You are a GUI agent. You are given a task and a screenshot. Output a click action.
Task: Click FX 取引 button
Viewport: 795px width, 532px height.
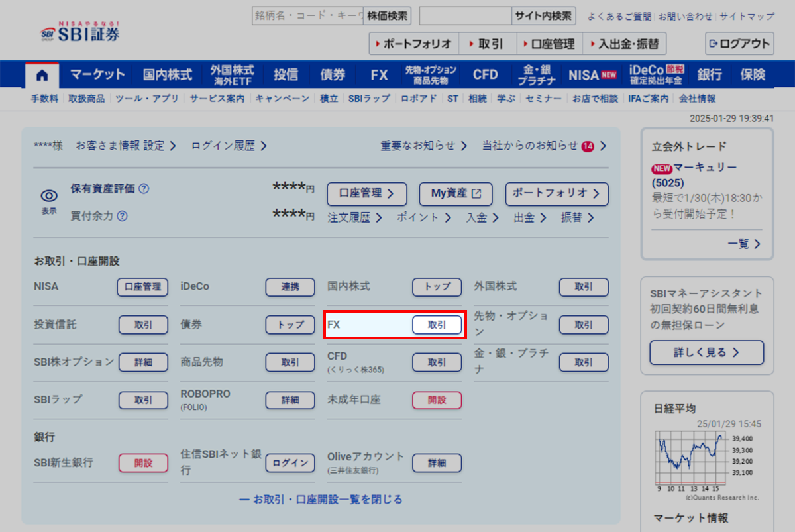pyautogui.click(x=437, y=325)
